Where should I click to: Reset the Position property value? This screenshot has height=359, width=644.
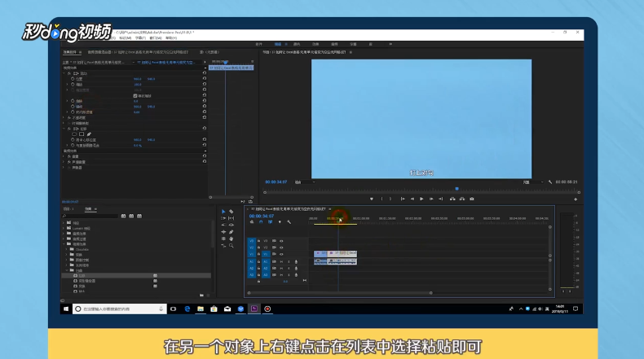tap(204, 79)
